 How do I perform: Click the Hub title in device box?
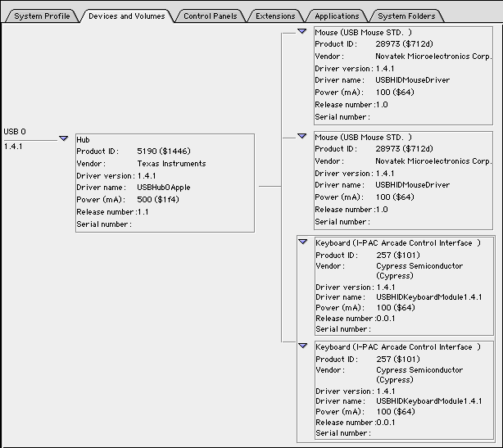83,140
